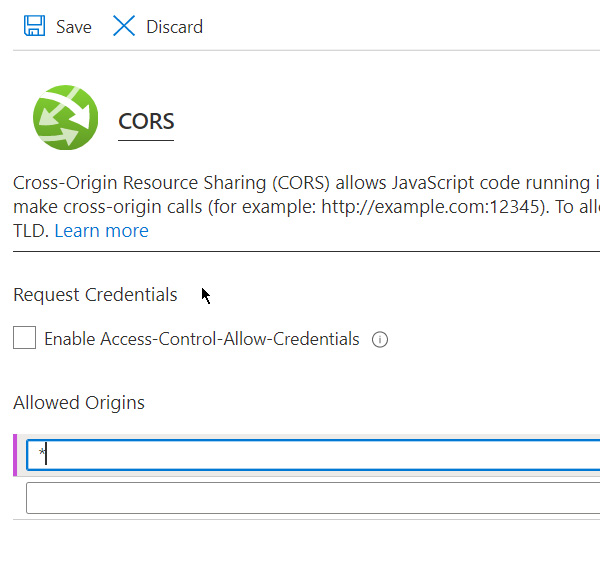600x583 pixels.
Task: Click the Allowed Origins section label
Action: (79, 403)
